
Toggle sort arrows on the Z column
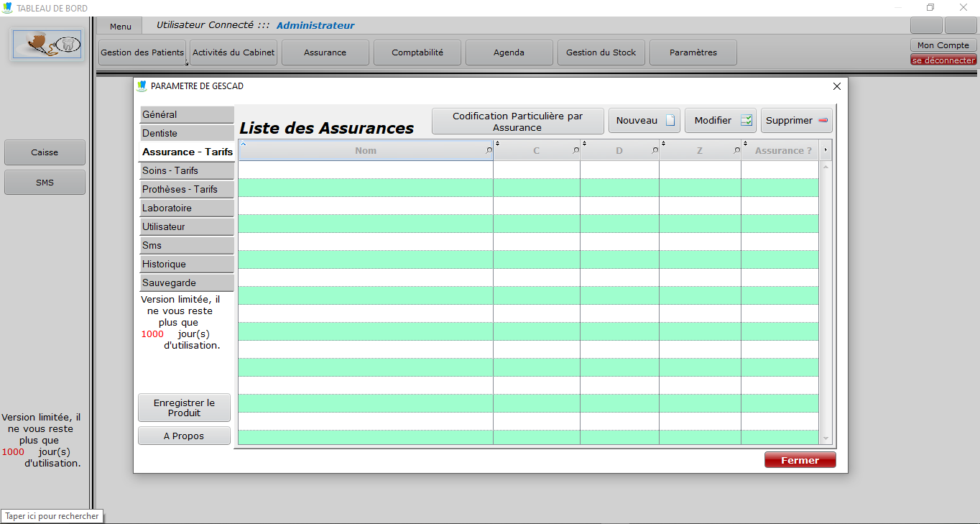pyautogui.click(x=663, y=144)
